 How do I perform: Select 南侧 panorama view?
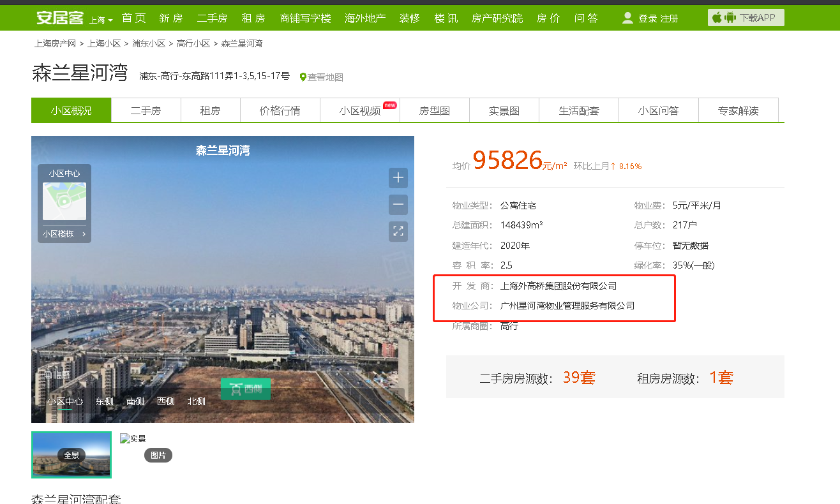(x=135, y=401)
